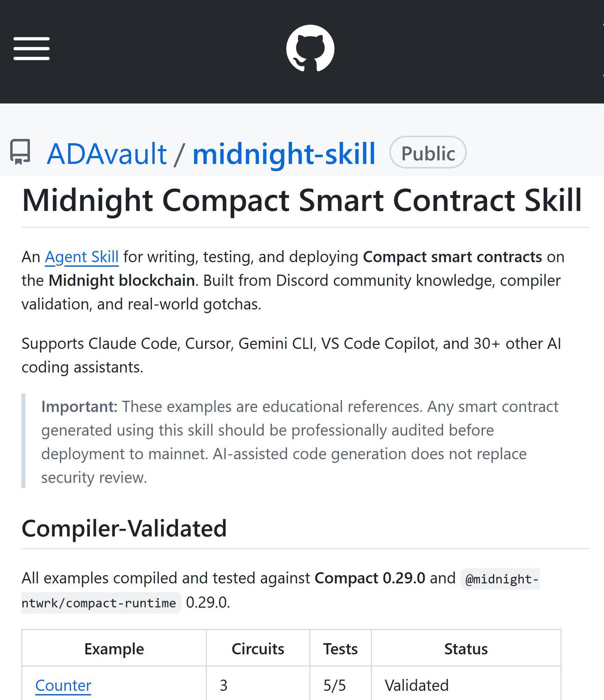Click the Status column header
The image size is (604, 700).
pyautogui.click(x=466, y=649)
